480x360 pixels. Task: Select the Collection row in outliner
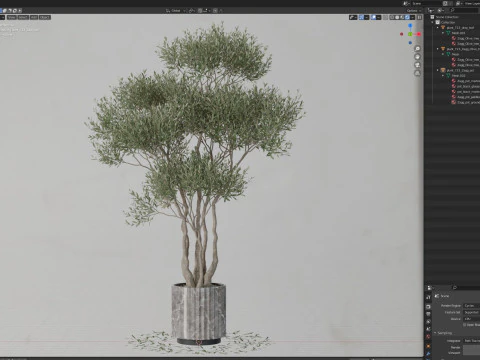pyautogui.click(x=453, y=22)
